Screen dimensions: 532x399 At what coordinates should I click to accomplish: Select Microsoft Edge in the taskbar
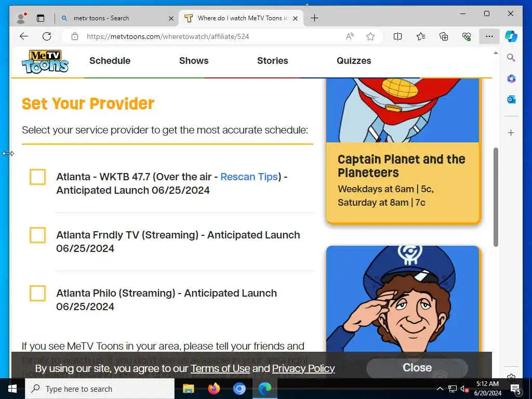pyautogui.click(x=265, y=389)
